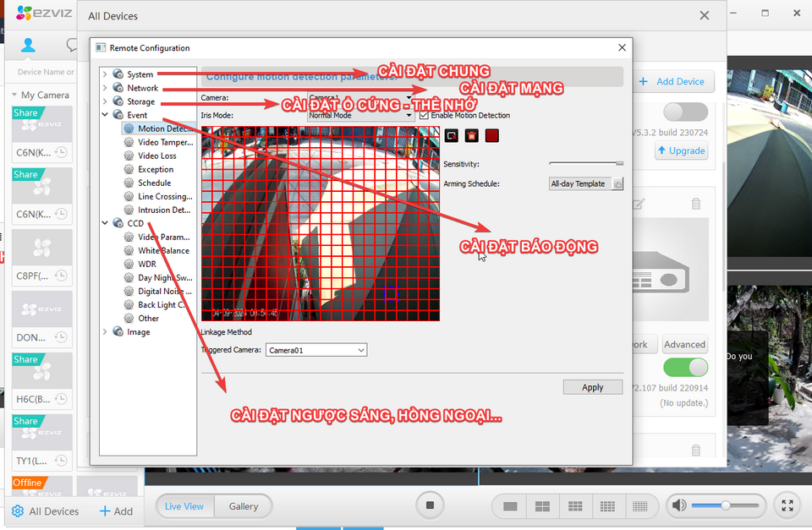Image resolution: width=812 pixels, height=530 pixels.
Task: Click the edit pencil icon in All Devices
Action: (x=639, y=204)
